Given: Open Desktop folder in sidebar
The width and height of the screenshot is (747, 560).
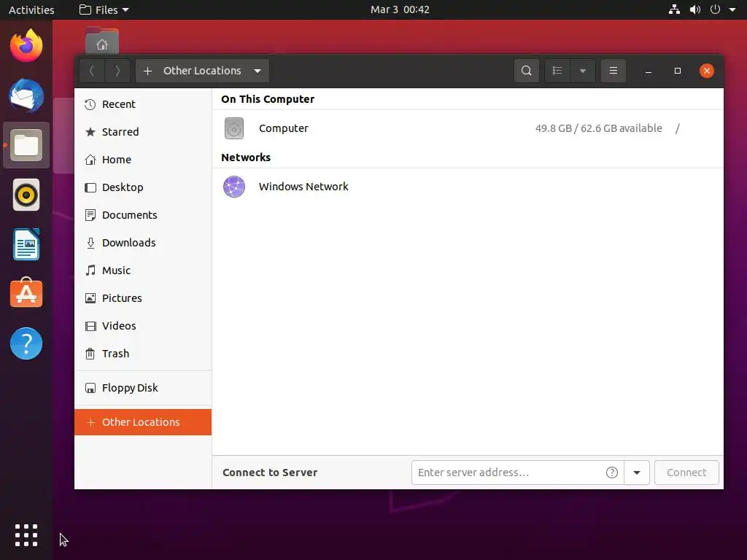Looking at the screenshot, I should pos(143,187).
